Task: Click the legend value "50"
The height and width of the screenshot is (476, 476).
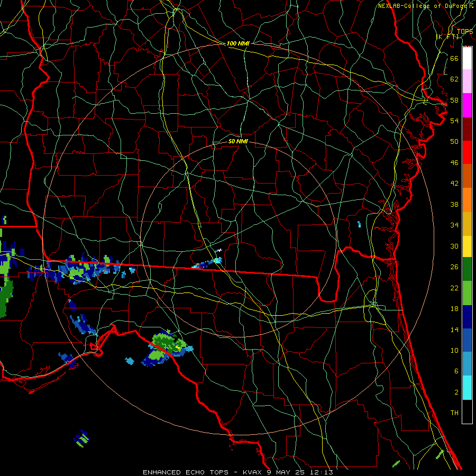Action: 454,142
